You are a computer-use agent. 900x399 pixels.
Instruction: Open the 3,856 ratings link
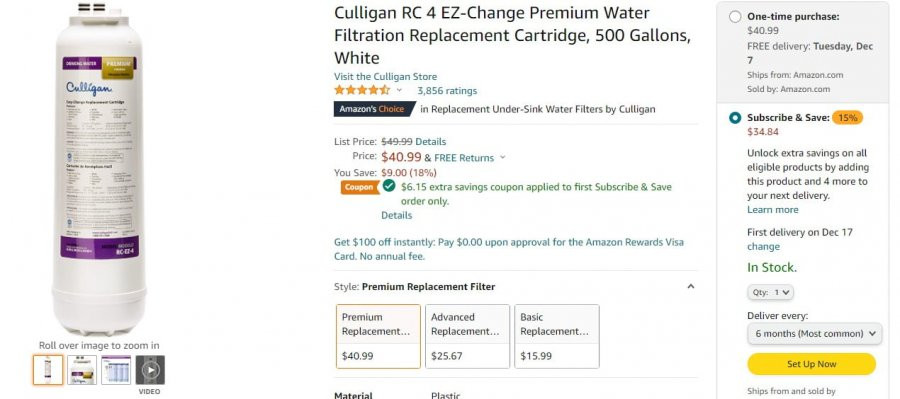[447, 91]
